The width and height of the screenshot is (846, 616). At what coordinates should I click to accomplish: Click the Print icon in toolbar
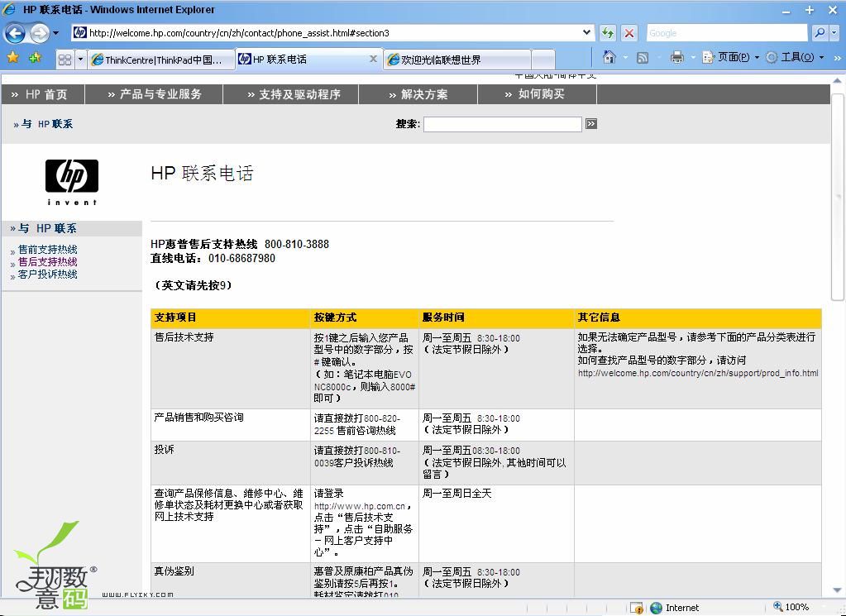click(x=676, y=57)
